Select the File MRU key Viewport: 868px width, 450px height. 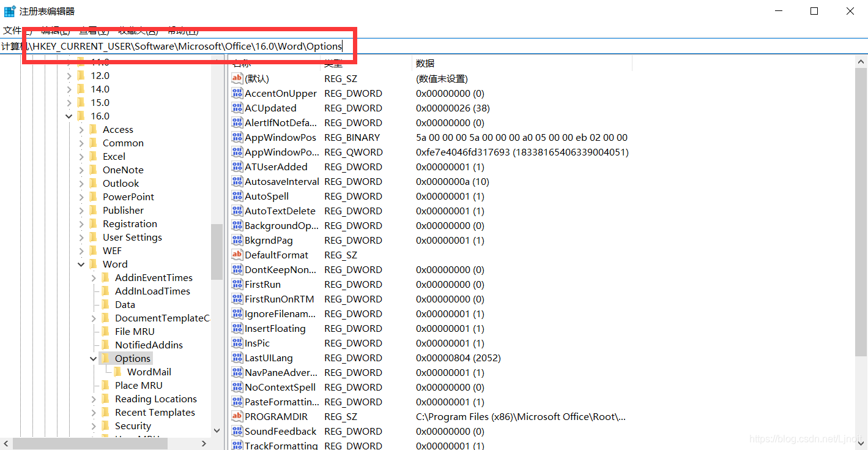click(x=135, y=331)
